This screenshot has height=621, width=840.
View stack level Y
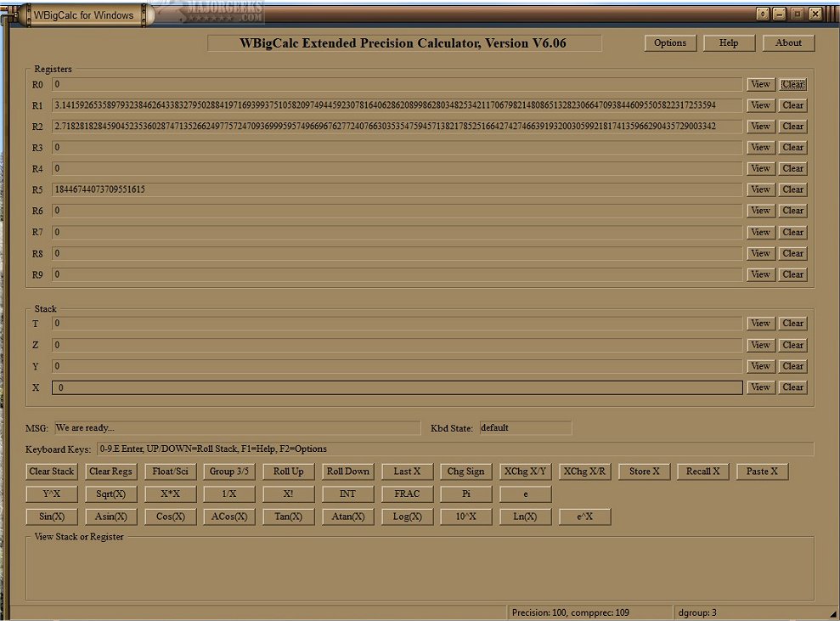click(x=761, y=366)
